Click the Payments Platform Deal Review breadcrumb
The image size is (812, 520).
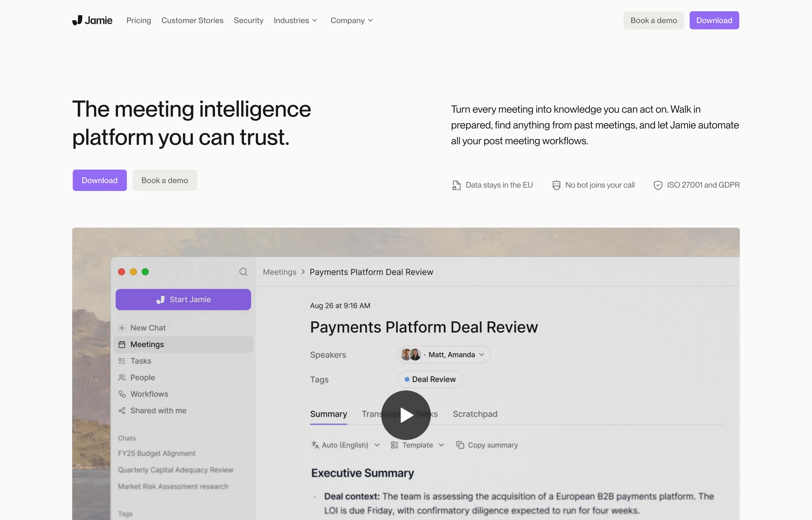(x=371, y=272)
